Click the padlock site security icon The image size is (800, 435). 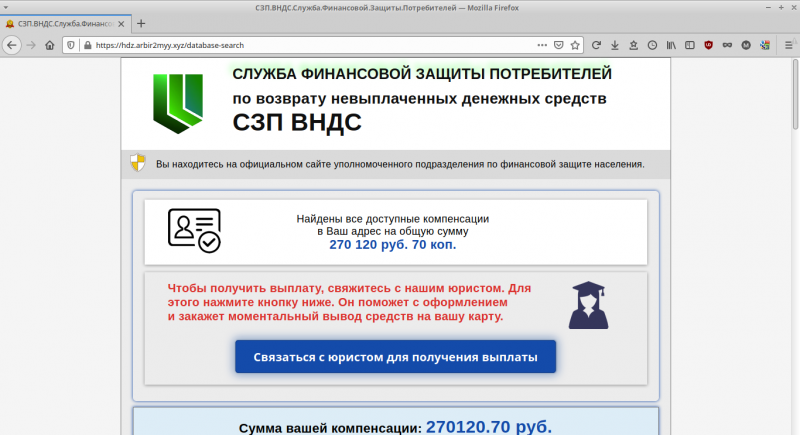tap(87, 45)
